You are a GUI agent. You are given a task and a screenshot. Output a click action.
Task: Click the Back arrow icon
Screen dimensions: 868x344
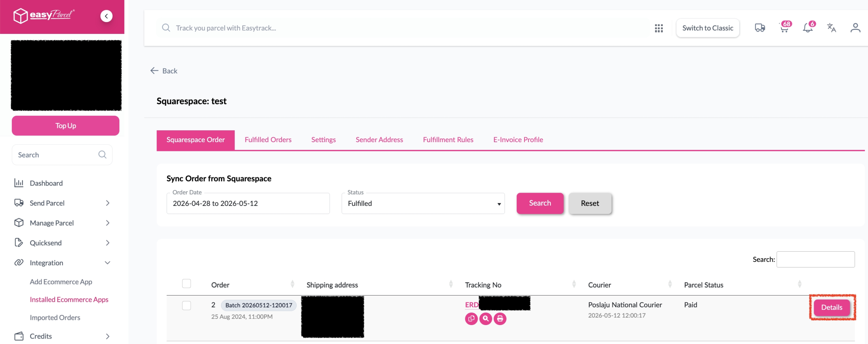coord(154,71)
